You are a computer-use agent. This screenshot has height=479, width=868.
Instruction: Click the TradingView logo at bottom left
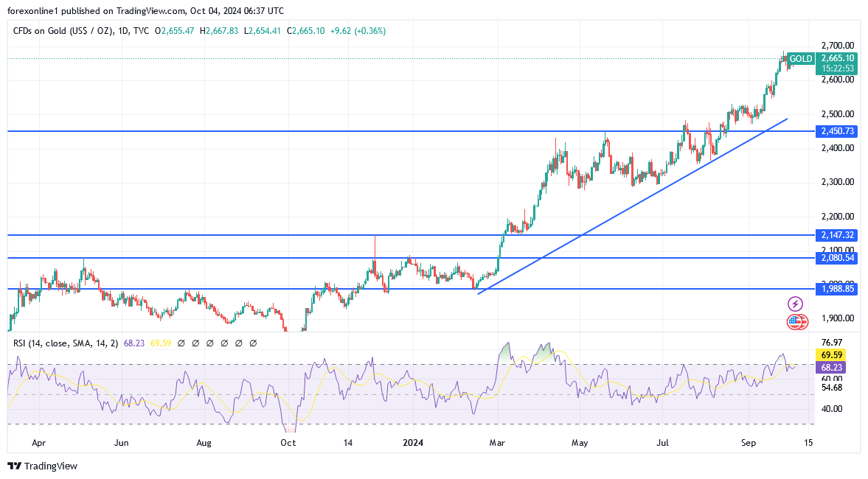point(15,466)
